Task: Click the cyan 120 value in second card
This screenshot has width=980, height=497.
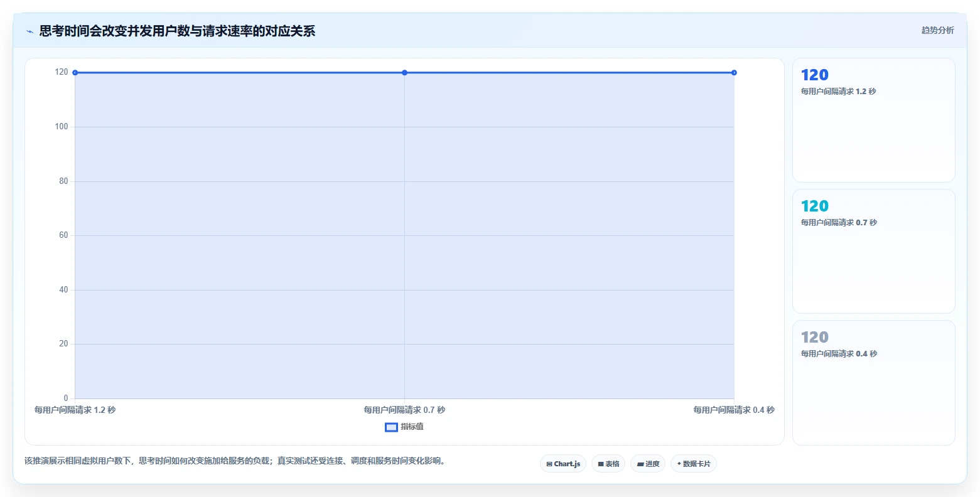Action: (x=815, y=206)
